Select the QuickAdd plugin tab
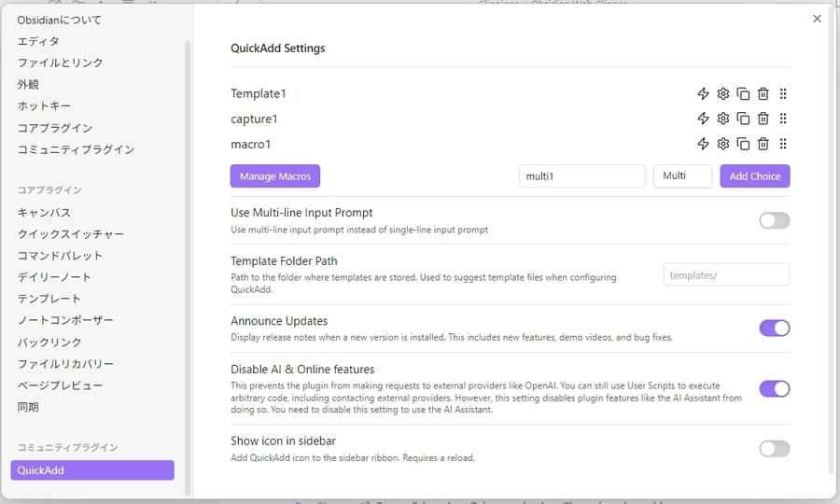Image resolution: width=840 pixels, height=504 pixels. click(92, 470)
